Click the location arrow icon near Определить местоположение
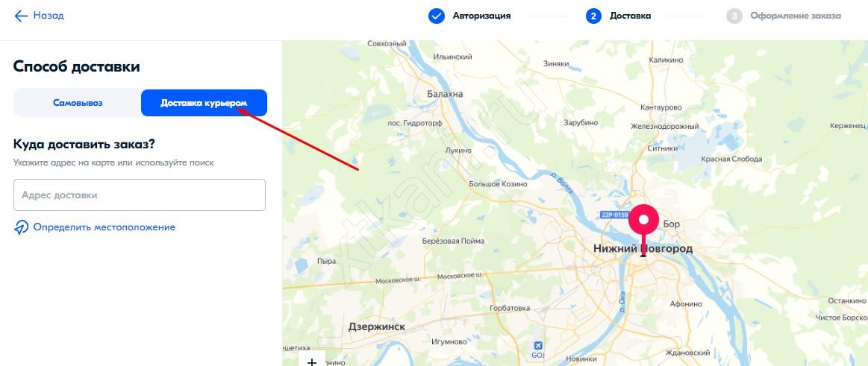The width and height of the screenshot is (868, 366). (x=21, y=227)
